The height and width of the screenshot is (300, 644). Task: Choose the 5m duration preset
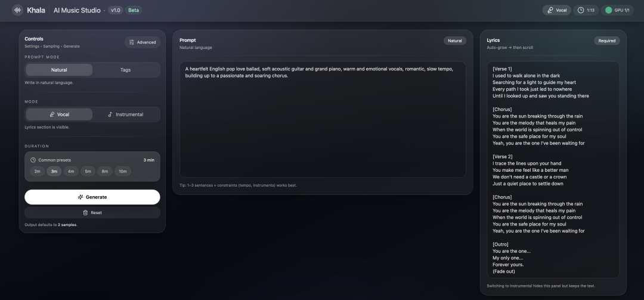88,171
